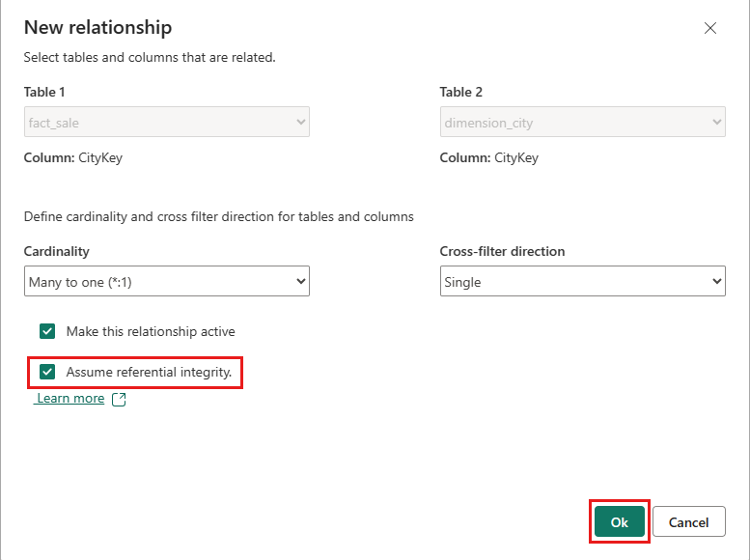Open the Table 1 fact_sale dropdown

[166, 123]
